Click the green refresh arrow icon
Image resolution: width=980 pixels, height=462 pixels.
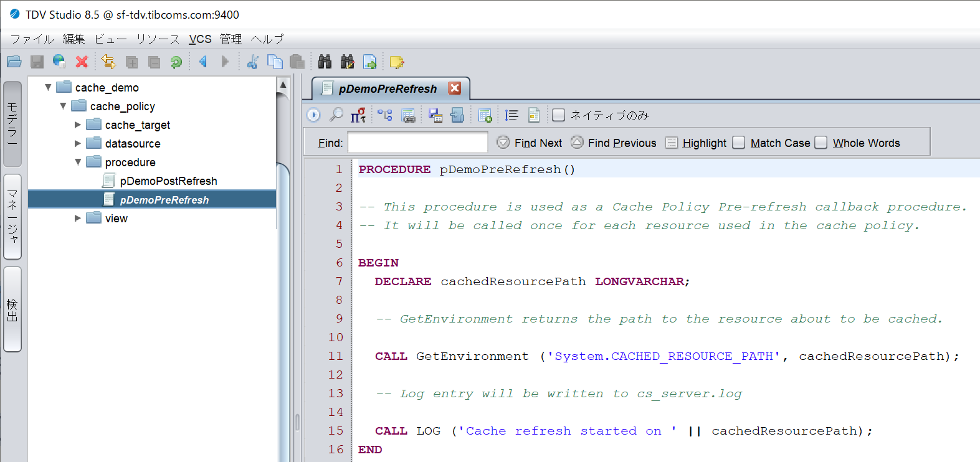(x=176, y=62)
